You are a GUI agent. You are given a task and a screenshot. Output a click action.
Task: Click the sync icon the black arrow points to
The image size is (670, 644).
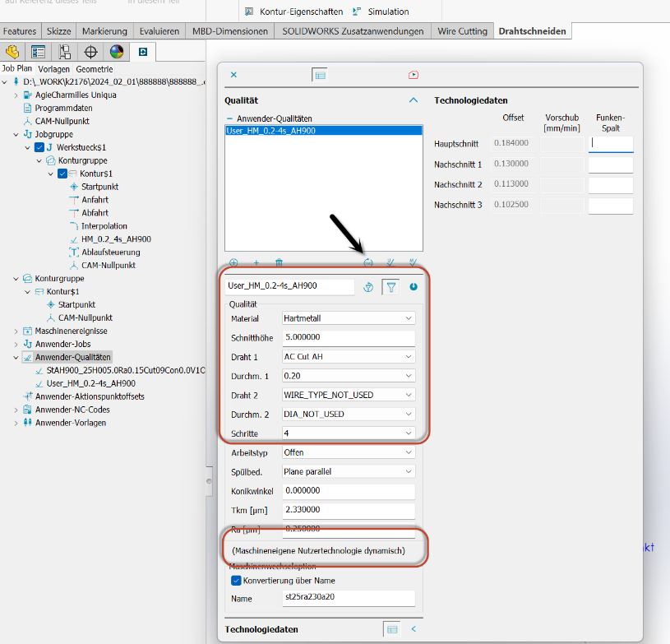368,263
